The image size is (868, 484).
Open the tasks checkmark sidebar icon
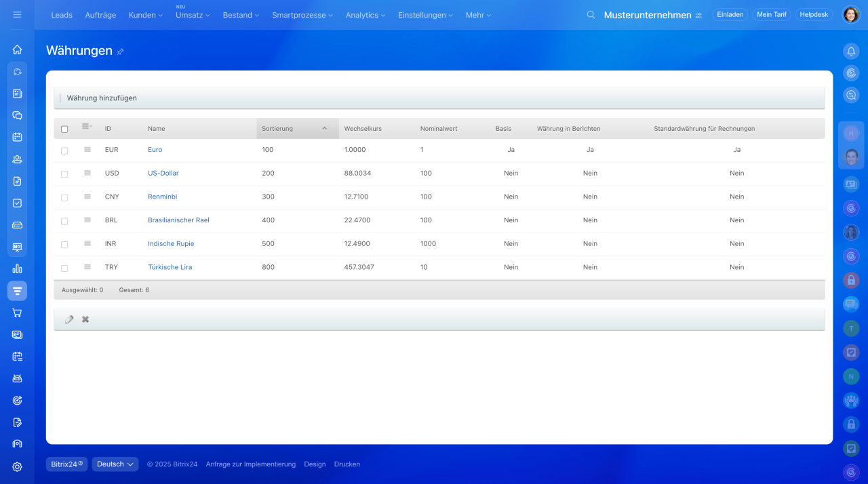(17, 203)
